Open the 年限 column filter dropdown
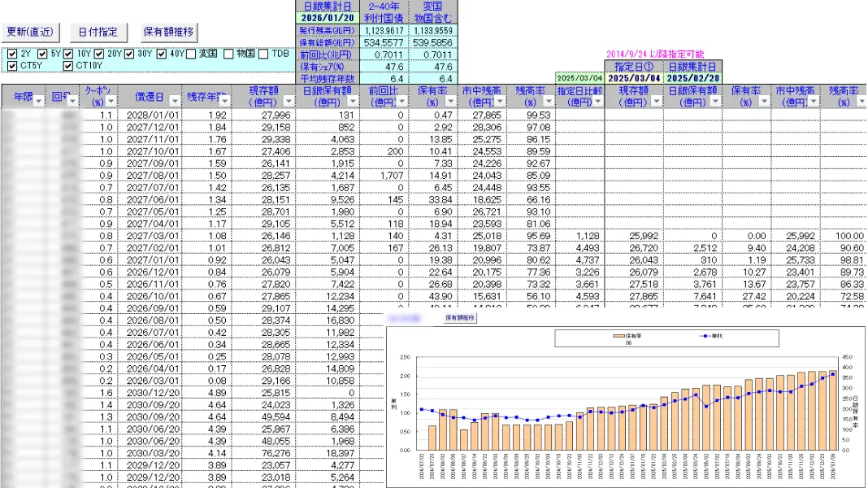Screen dimensions: 868x488 tap(38, 102)
